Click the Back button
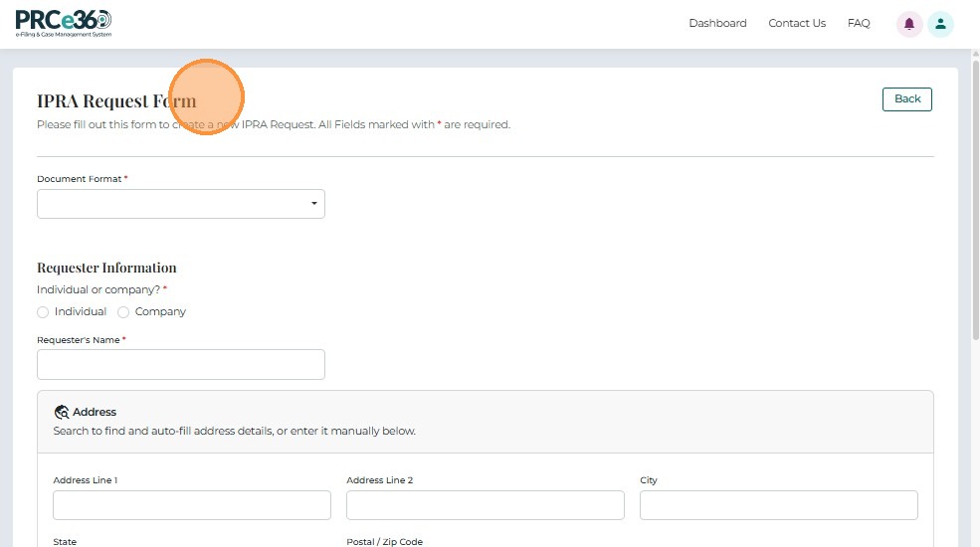Screen dimensions: 980x547 point(907,99)
